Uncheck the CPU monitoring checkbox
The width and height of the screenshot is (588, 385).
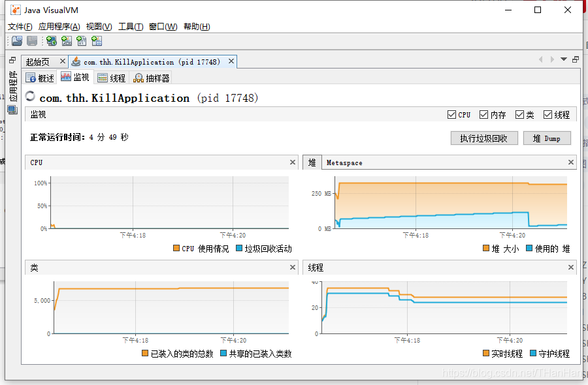(x=451, y=114)
